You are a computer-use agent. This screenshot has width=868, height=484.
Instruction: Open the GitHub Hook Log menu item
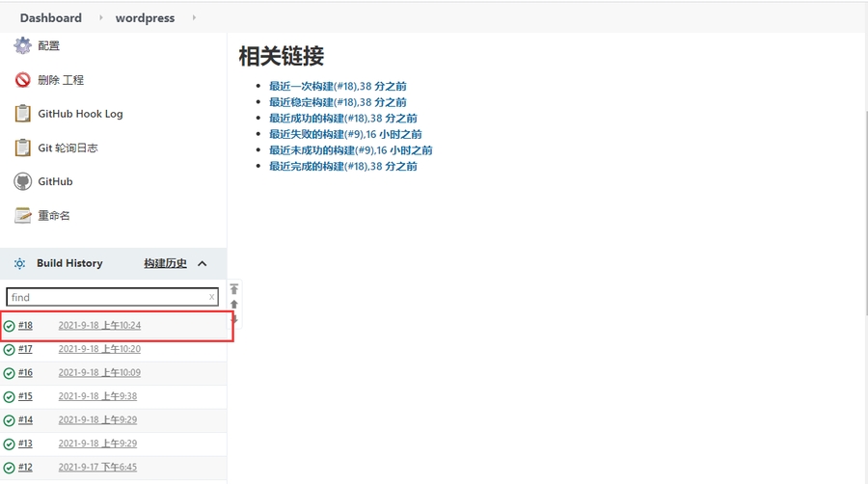(80, 114)
